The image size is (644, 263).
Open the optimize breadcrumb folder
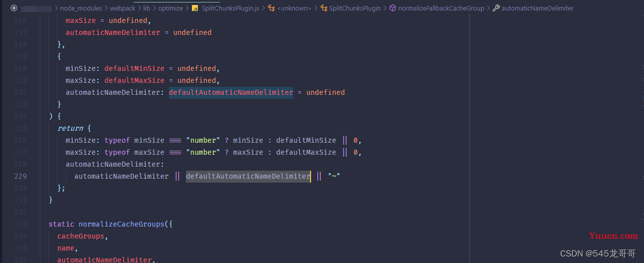pyautogui.click(x=170, y=8)
